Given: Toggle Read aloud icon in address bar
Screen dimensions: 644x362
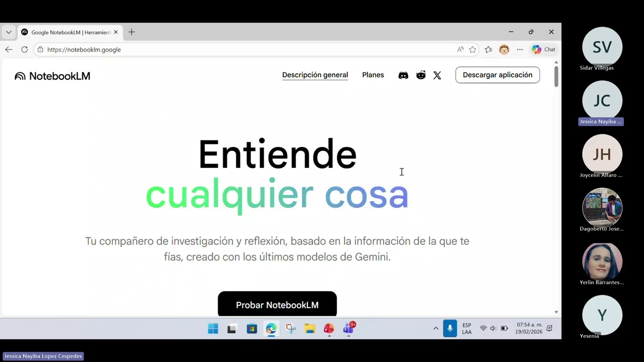Looking at the screenshot, I should 460,49.
